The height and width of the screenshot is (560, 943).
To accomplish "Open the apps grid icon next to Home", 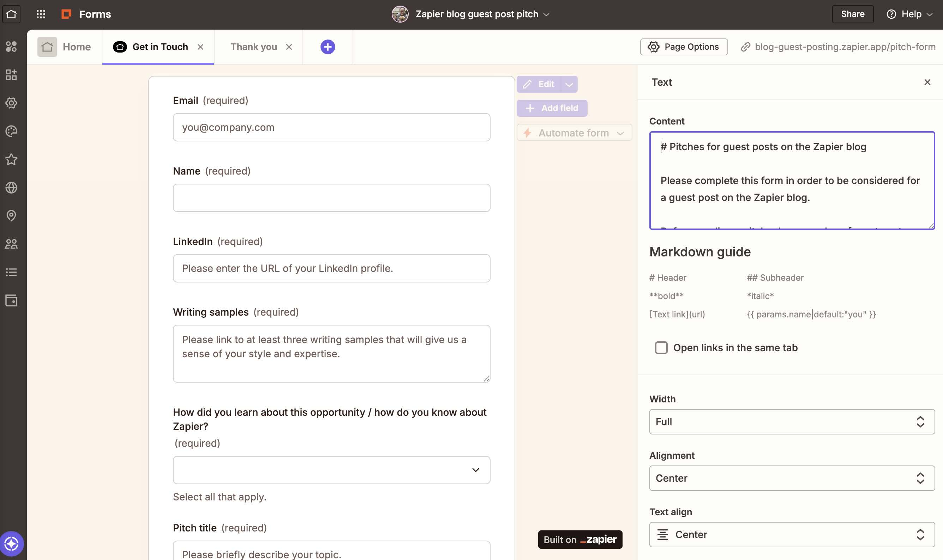I will tap(41, 14).
